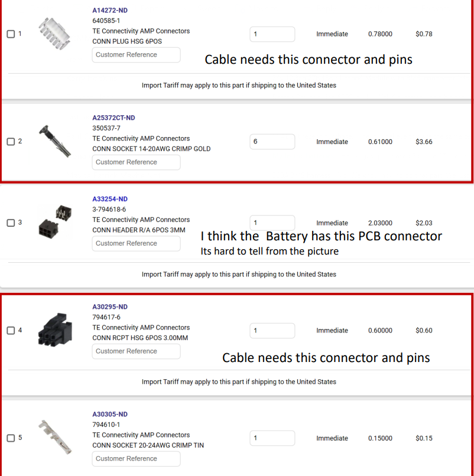
Task: Open the black receptacle housing thumbnail
Action: pos(54,330)
